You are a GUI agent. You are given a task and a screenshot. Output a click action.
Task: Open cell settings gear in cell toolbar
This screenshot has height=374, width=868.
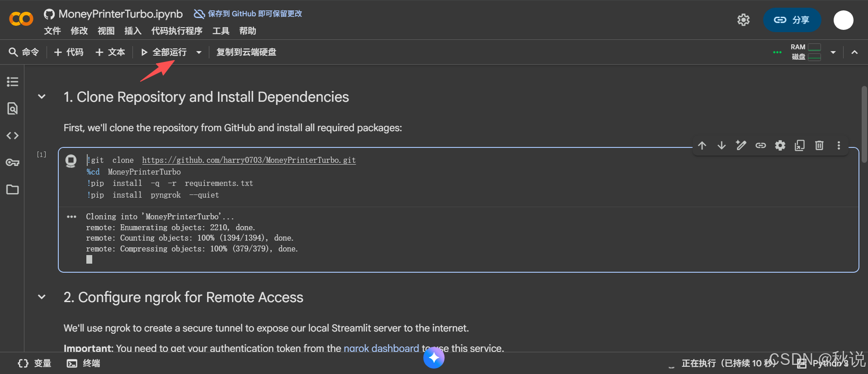[780, 146]
